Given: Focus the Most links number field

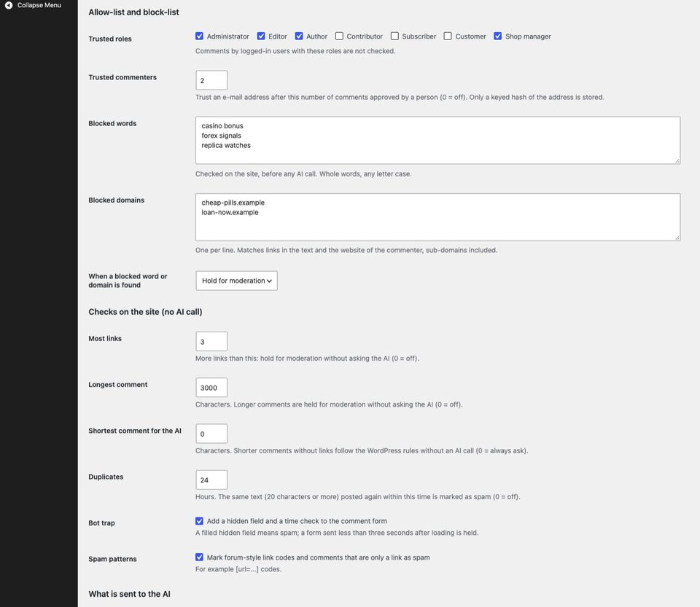Looking at the screenshot, I should [211, 342].
